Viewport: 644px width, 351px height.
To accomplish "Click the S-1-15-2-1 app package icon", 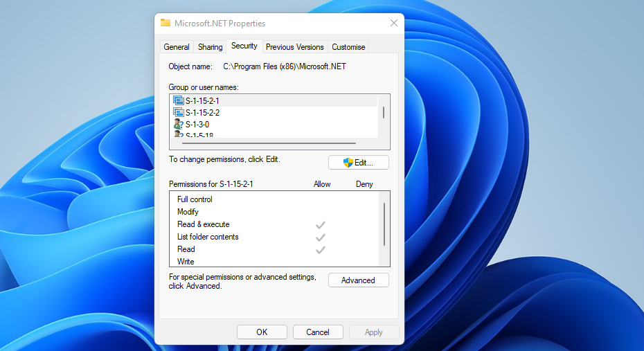I will (x=178, y=100).
